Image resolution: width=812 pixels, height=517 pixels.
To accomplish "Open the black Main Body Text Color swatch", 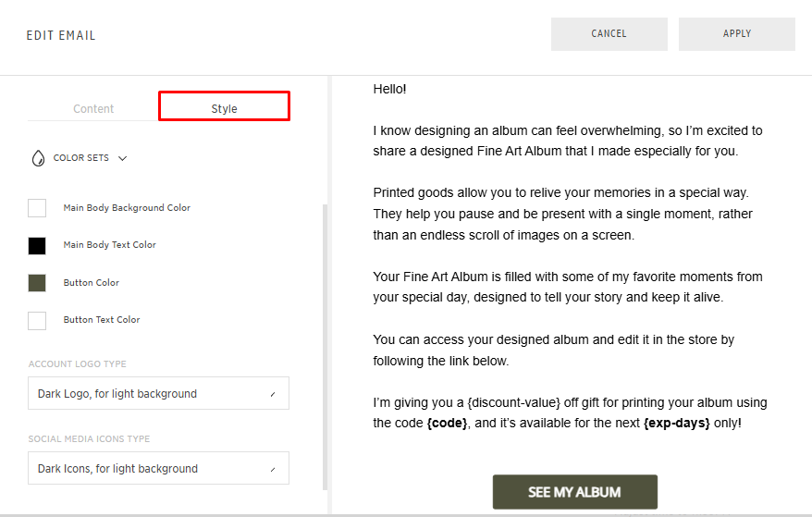I will (37, 245).
